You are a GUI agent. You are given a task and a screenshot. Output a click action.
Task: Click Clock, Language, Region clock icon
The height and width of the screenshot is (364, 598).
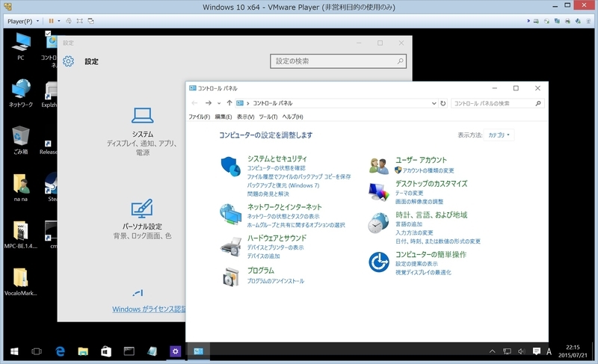tap(378, 223)
